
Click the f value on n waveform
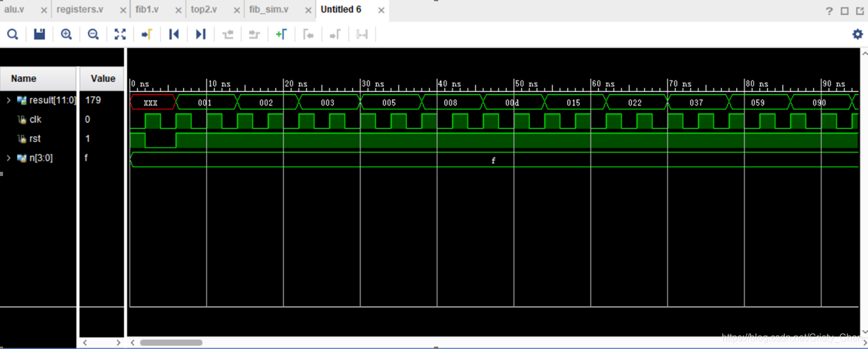[x=494, y=160]
